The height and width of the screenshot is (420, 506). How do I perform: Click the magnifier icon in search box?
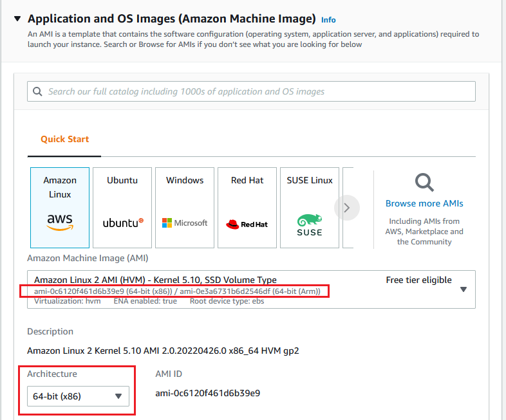tap(37, 91)
